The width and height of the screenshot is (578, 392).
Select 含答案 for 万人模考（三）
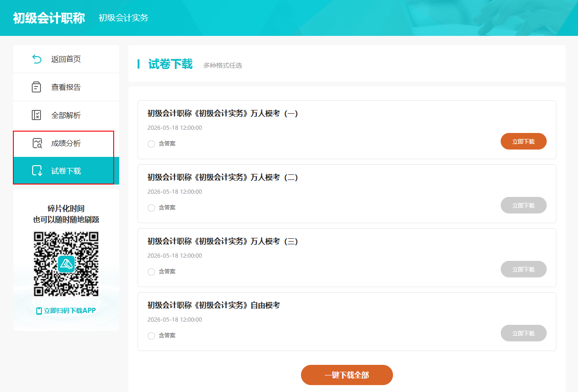point(151,271)
